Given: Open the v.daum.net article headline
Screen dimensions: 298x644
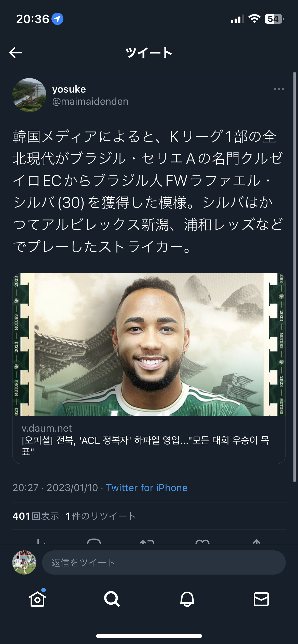Looking at the screenshot, I should tap(146, 445).
